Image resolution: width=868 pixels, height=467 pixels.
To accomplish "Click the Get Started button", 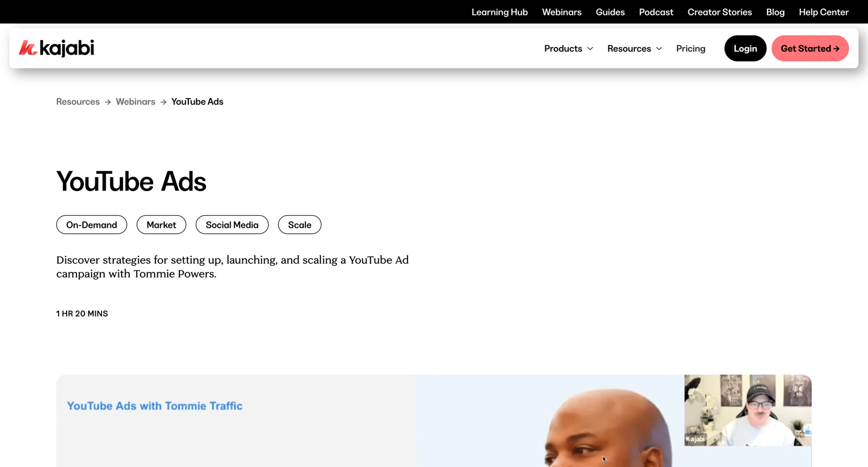I will click(810, 49).
